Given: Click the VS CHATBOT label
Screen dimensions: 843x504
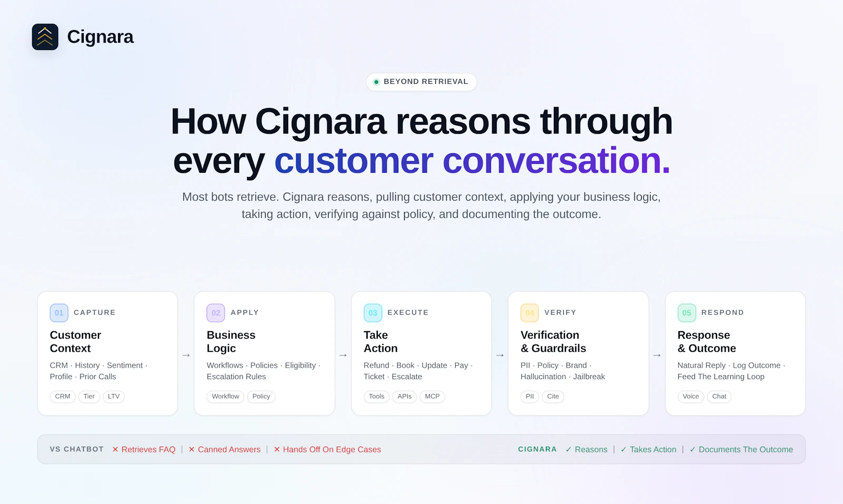Looking at the screenshot, I should [x=77, y=449].
